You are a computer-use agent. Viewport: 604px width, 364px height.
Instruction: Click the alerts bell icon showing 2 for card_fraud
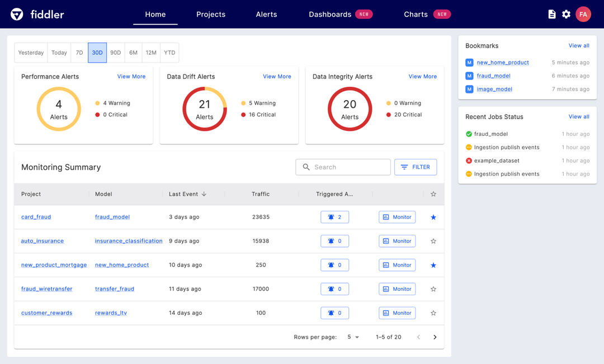(x=334, y=217)
